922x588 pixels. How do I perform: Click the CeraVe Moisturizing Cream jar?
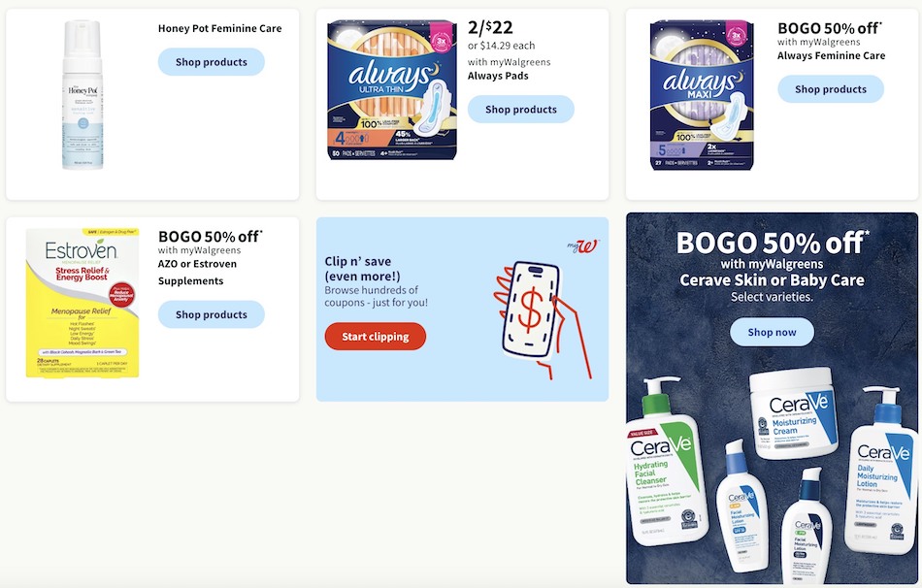tap(794, 413)
